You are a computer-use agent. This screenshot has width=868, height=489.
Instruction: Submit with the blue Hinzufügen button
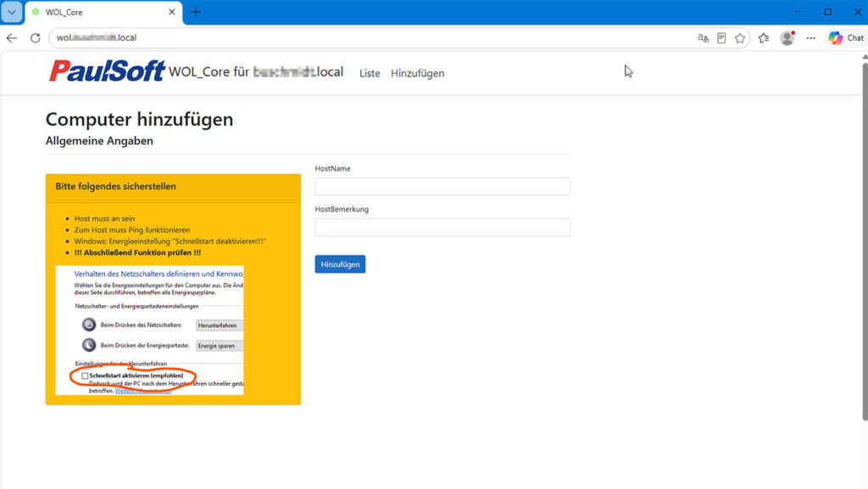pos(340,264)
